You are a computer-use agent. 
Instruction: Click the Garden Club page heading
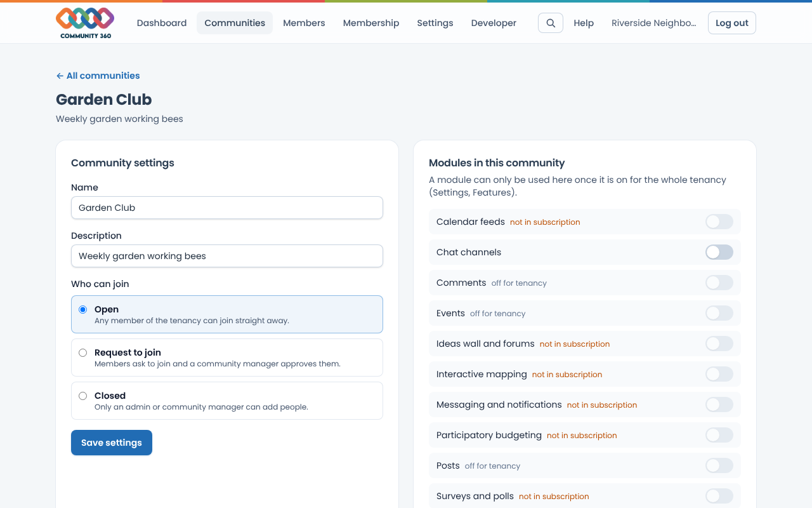[104, 100]
